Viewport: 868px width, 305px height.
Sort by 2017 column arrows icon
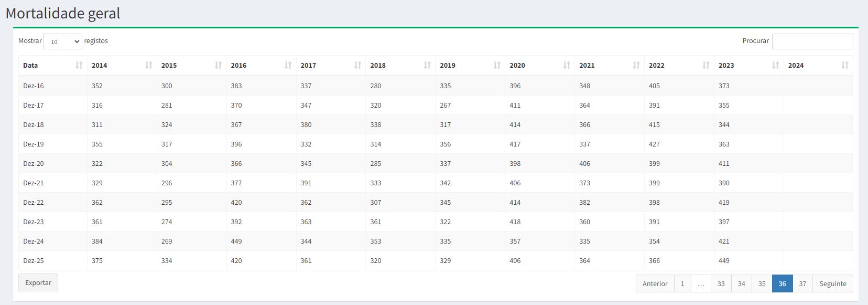(x=358, y=65)
